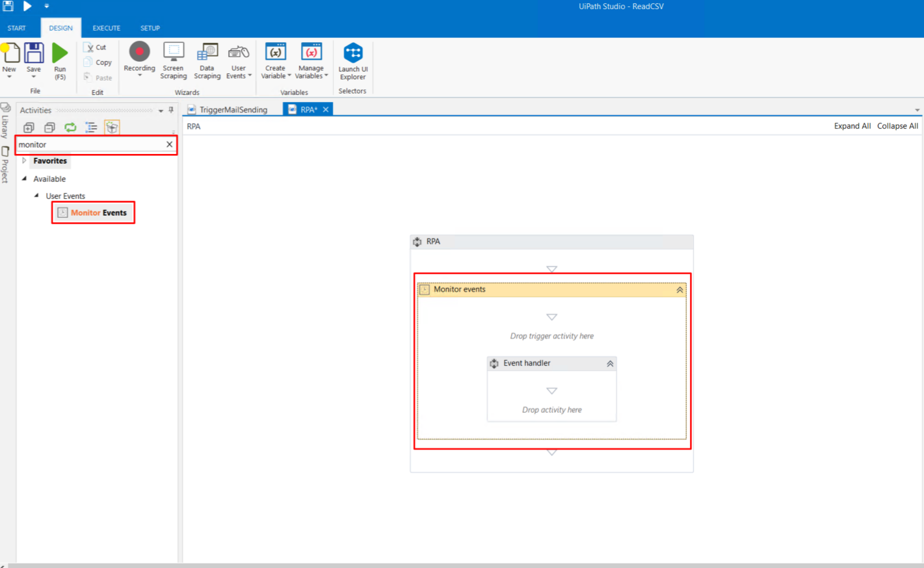Click the User Events keyboard-mouse icon
924x568 pixels.
[x=239, y=52]
